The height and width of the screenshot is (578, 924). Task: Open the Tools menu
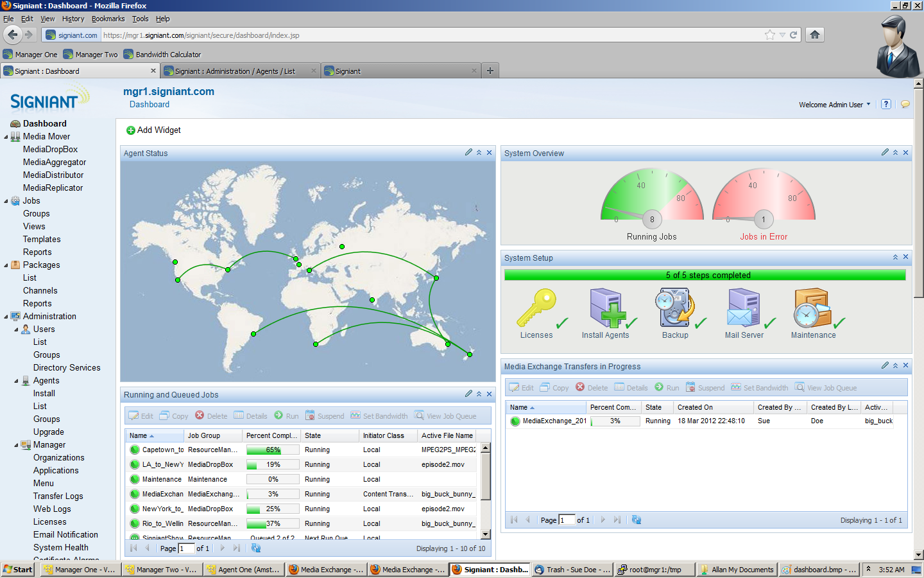[x=140, y=19]
